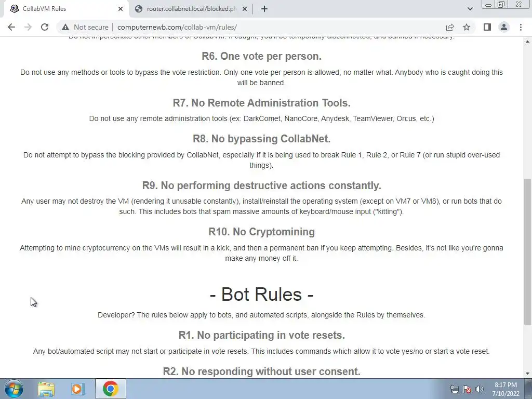Image resolution: width=532 pixels, height=399 pixels.
Task: Click 'R2. No responding without user consent.' heading
Action: (x=262, y=371)
